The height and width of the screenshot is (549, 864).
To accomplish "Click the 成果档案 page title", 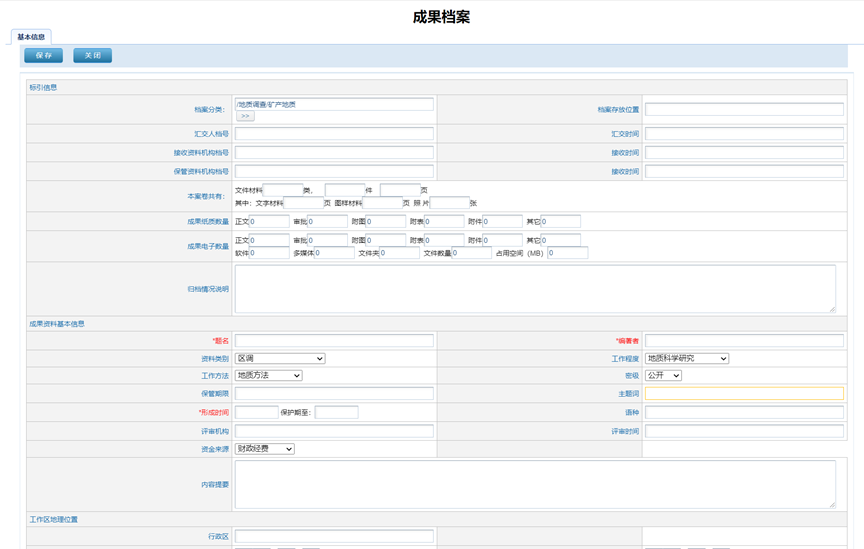I will (x=441, y=17).
